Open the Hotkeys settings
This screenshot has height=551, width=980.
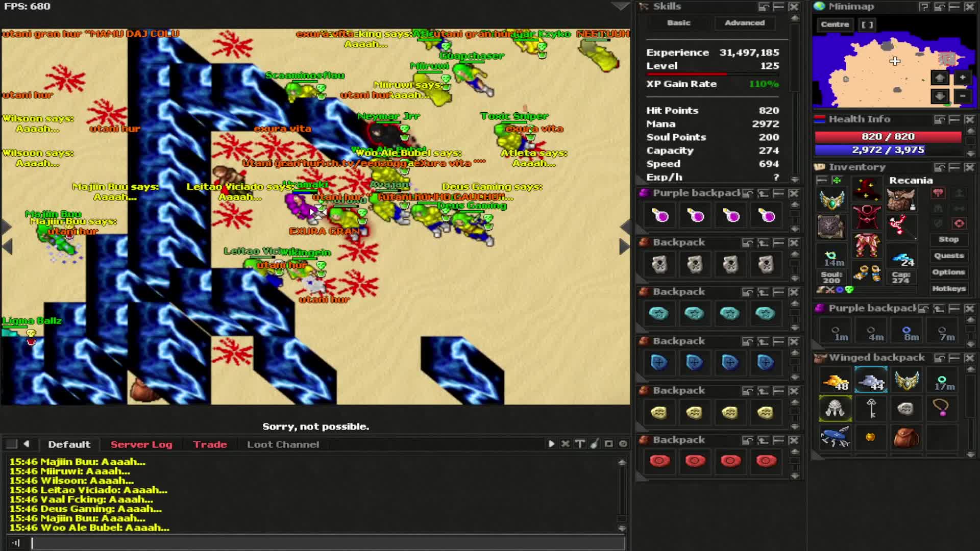coord(948,289)
